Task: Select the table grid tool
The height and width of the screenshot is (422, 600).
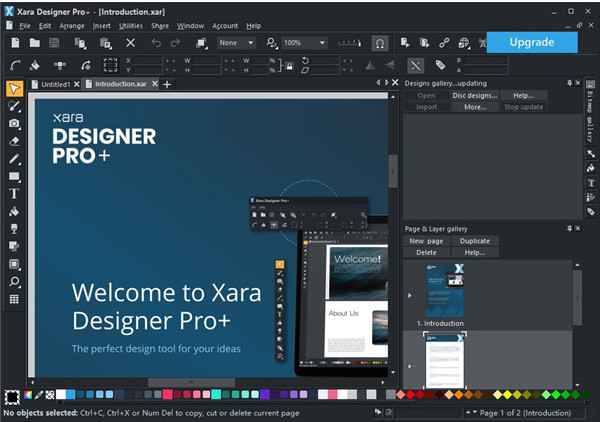Action: [x=14, y=299]
